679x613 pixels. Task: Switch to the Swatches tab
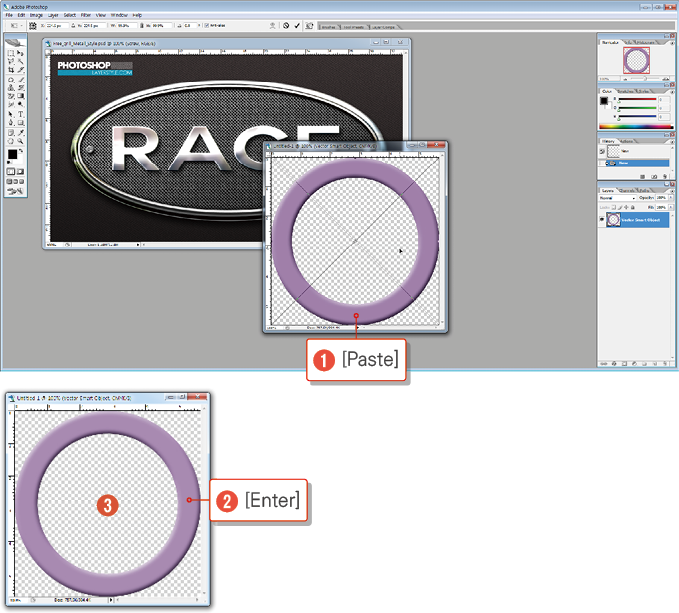(x=625, y=91)
